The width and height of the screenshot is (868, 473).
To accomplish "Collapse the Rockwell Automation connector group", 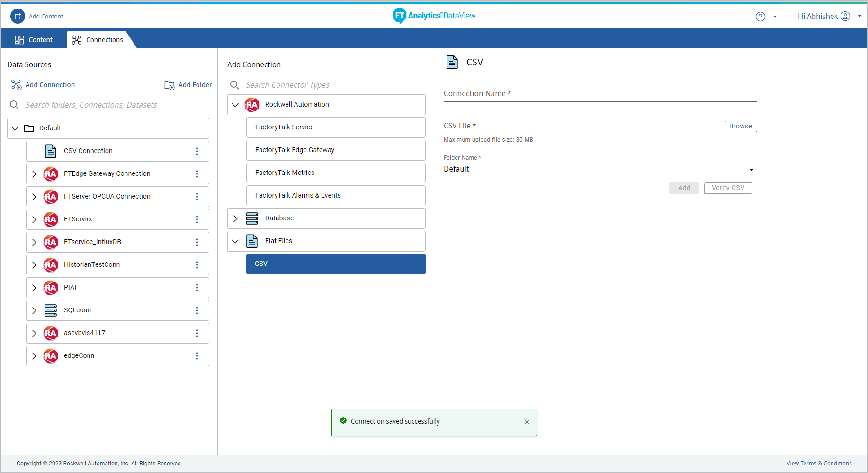I will pyautogui.click(x=235, y=105).
